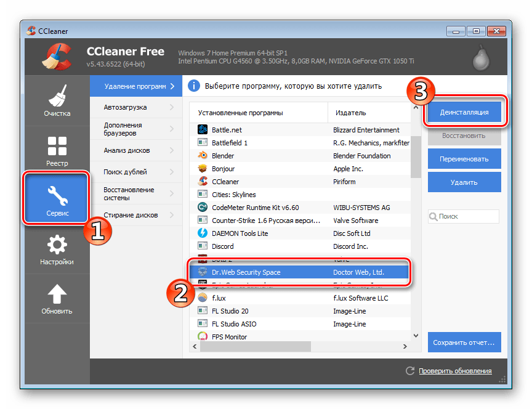Follow the Проверить обновления link
This screenshot has width=532, height=409.
pos(455,371)
